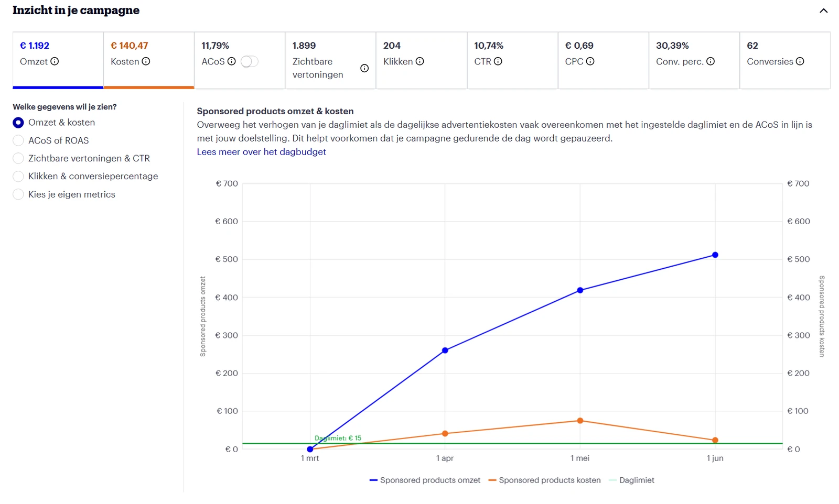Toggle Sponsored products kosten legend entry

(544, 480)
